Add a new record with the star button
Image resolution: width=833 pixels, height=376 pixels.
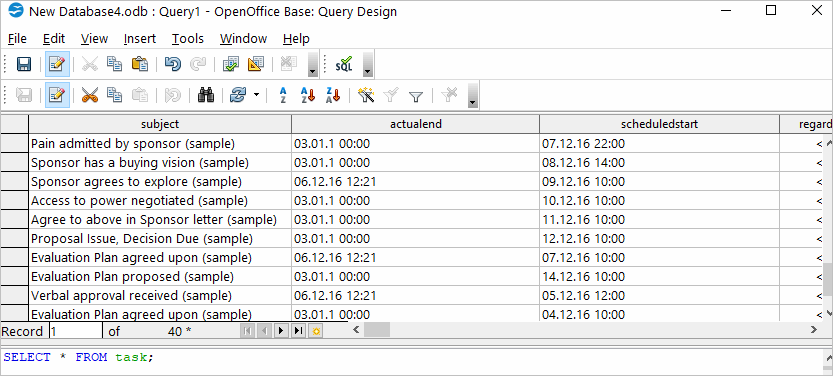316,331
